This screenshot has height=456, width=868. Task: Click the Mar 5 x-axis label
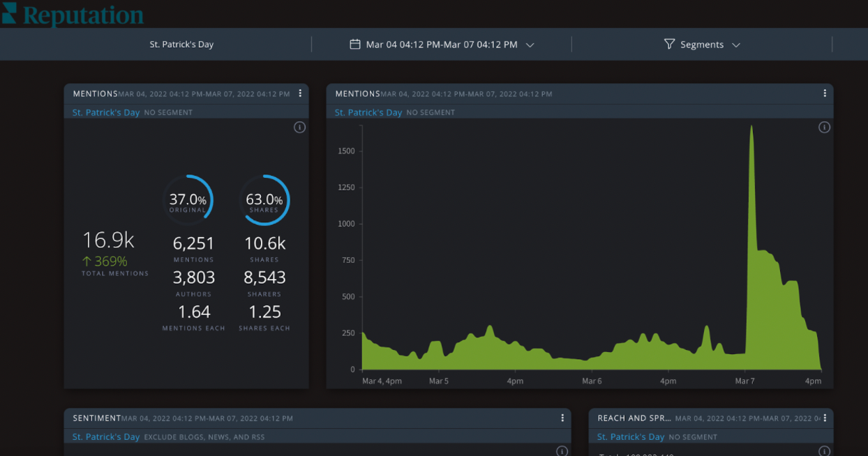pyautogui.click(x=438, y=381)
